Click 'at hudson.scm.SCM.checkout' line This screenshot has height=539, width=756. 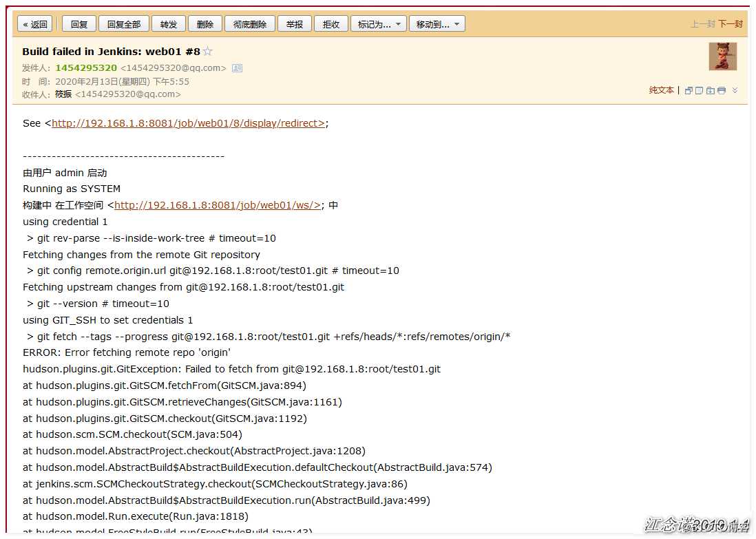132,435
